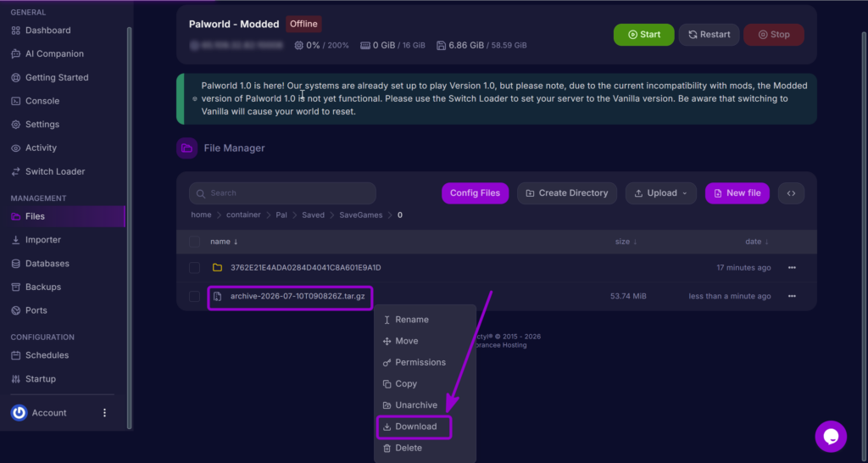
Task: Focus the file Search field
Action: pos(282,193)
